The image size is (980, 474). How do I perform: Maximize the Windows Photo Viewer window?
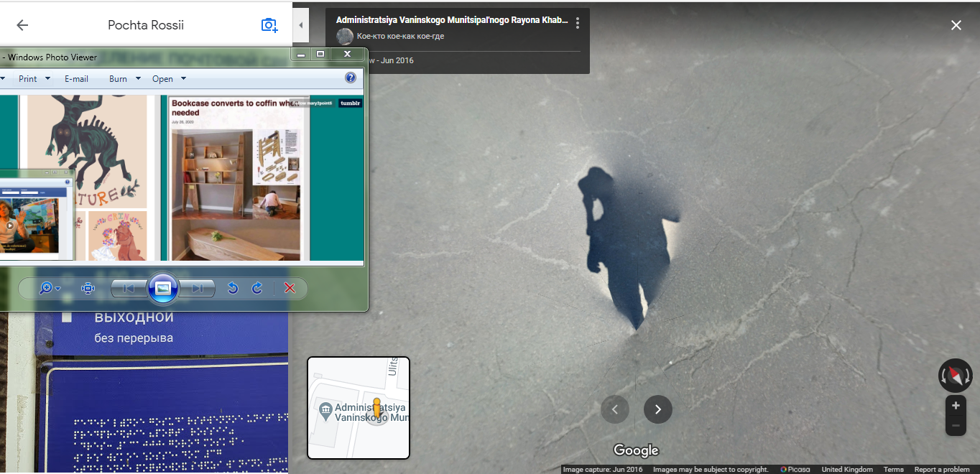320,54
